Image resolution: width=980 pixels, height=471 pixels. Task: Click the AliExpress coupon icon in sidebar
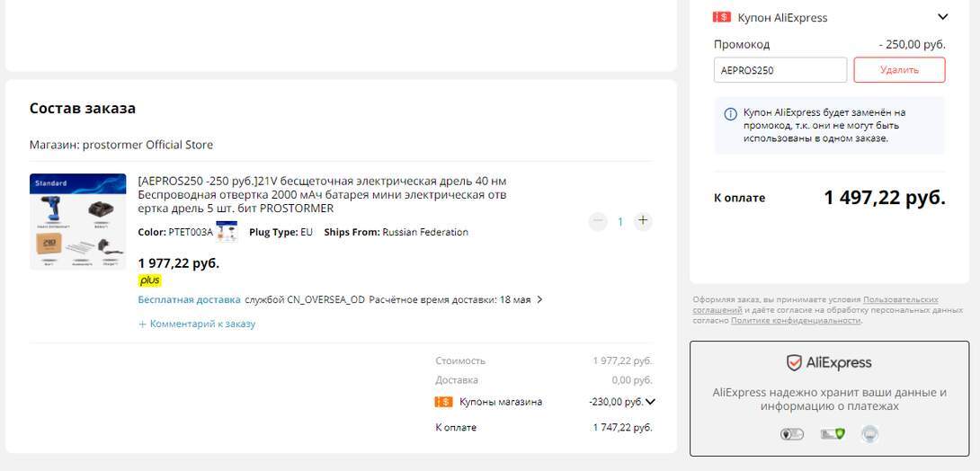click(x=722, y=17)
